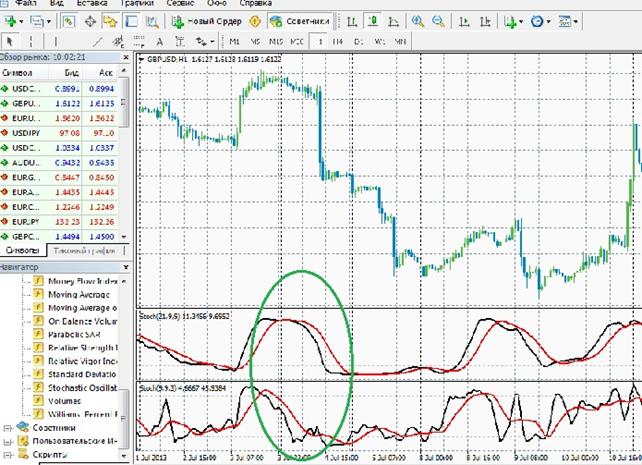
Task: Switch to M15 timeframe
Action: [276, 41]
